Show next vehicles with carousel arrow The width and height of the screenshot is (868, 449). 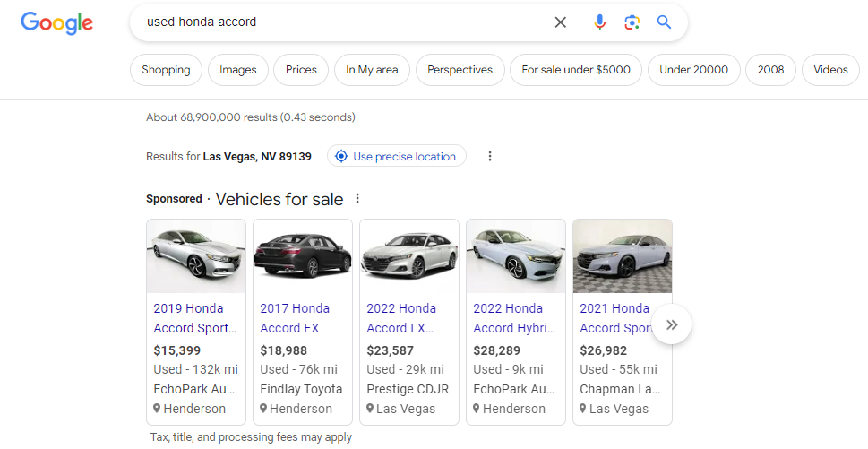click(672, 324)
